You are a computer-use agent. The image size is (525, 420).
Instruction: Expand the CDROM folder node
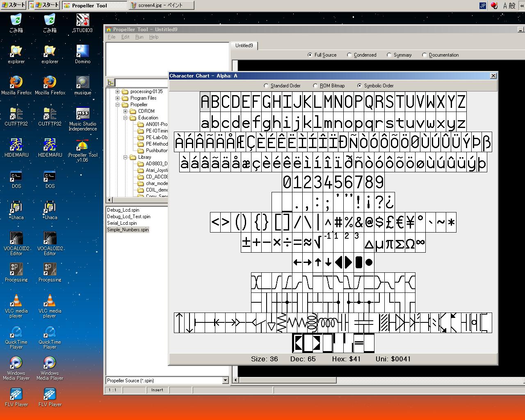[126, 111]
